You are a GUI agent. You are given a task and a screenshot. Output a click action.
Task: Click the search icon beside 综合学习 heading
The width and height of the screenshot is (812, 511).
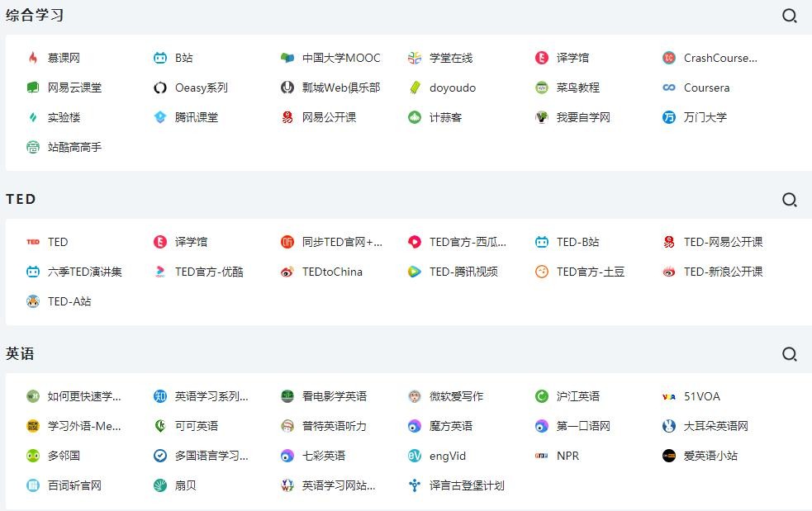click(x=790, y=16)
